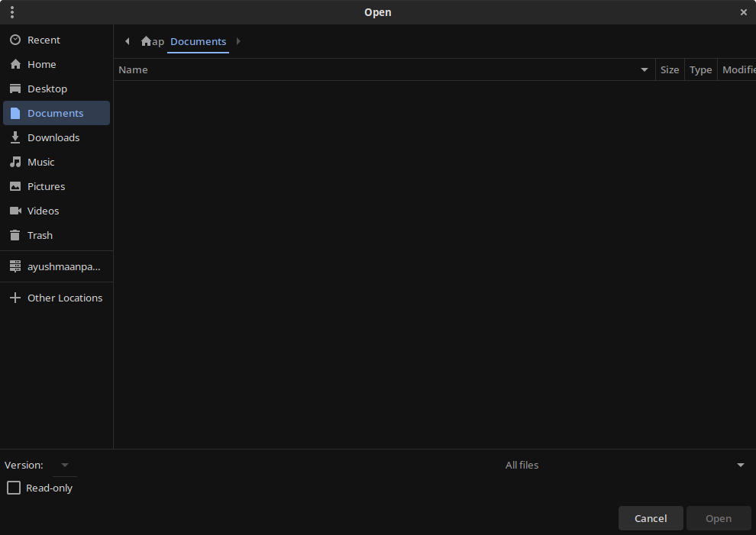Image resolution: width=756 pixels, height=535 pixels.
Task: Click the greyed-out Open button
Action: click(x=719, y=518)
